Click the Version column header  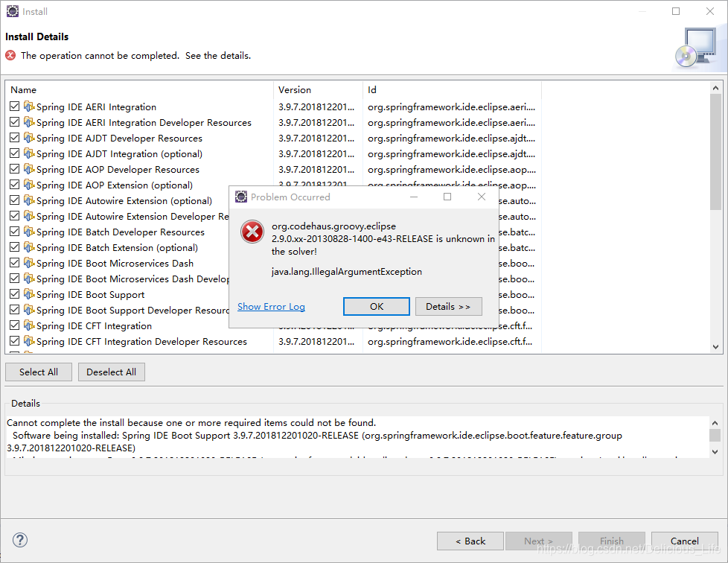[318, 89]
